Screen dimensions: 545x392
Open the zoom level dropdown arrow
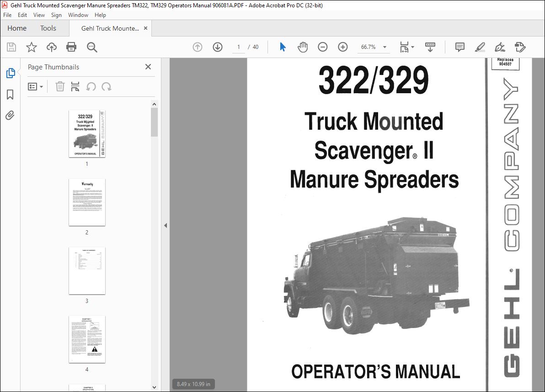[385, 47]
